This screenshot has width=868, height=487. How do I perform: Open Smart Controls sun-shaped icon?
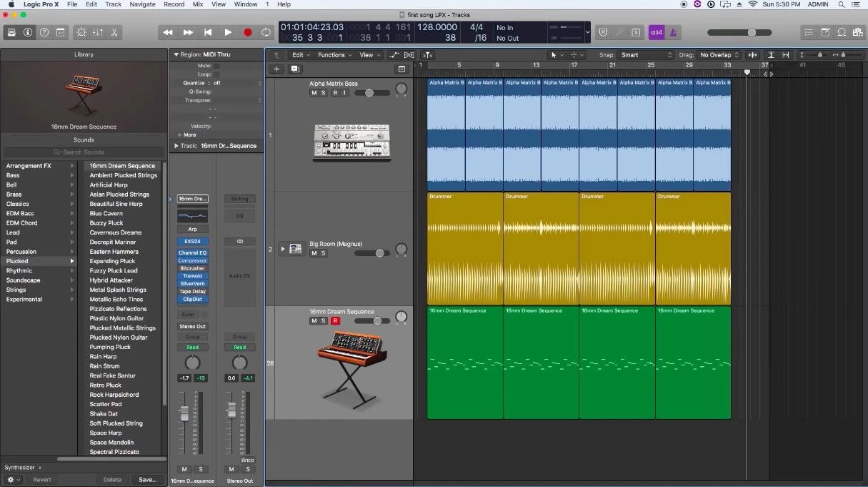point(81,32)
